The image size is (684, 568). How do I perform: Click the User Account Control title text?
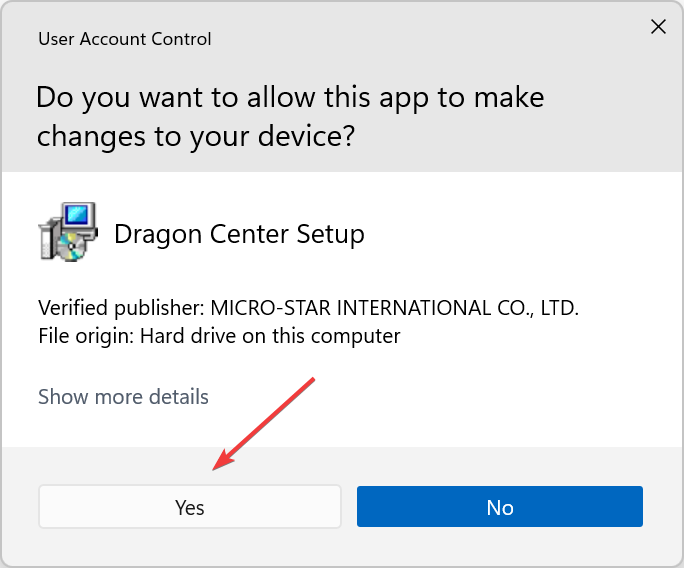click(x=125, y=39)
